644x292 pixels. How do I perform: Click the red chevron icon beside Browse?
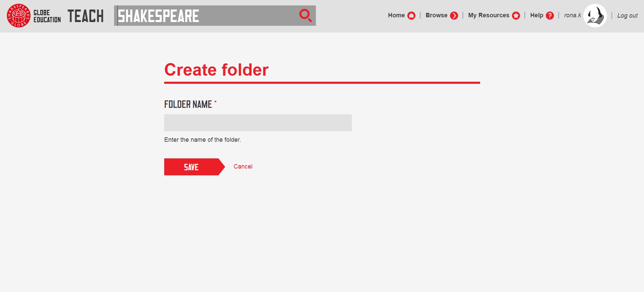[454, 16]
